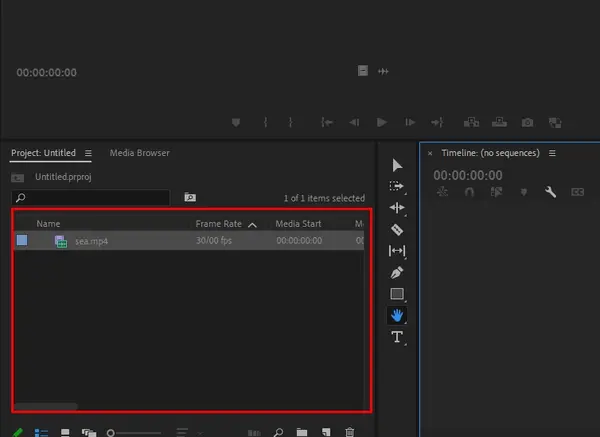Toggle the CC captions icon in Timeline
Screen dimensions: 600x437
577,192
